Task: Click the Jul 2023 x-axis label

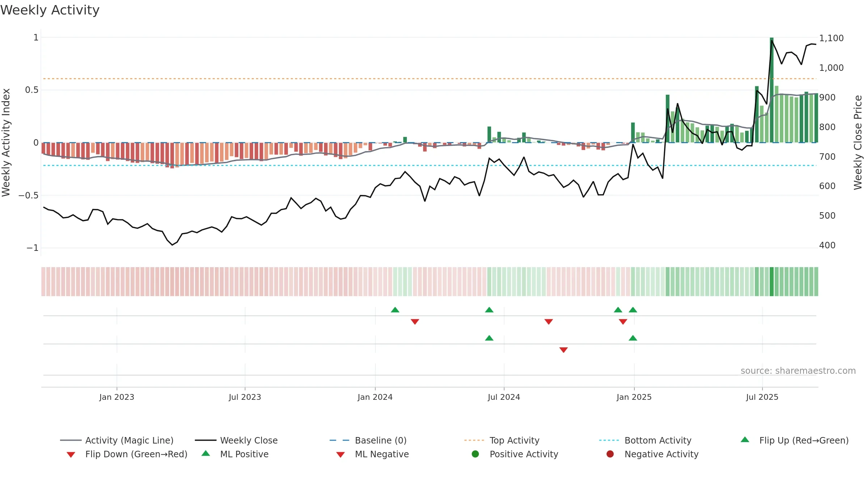Action: pyautogui.click(x=245, y=397)
